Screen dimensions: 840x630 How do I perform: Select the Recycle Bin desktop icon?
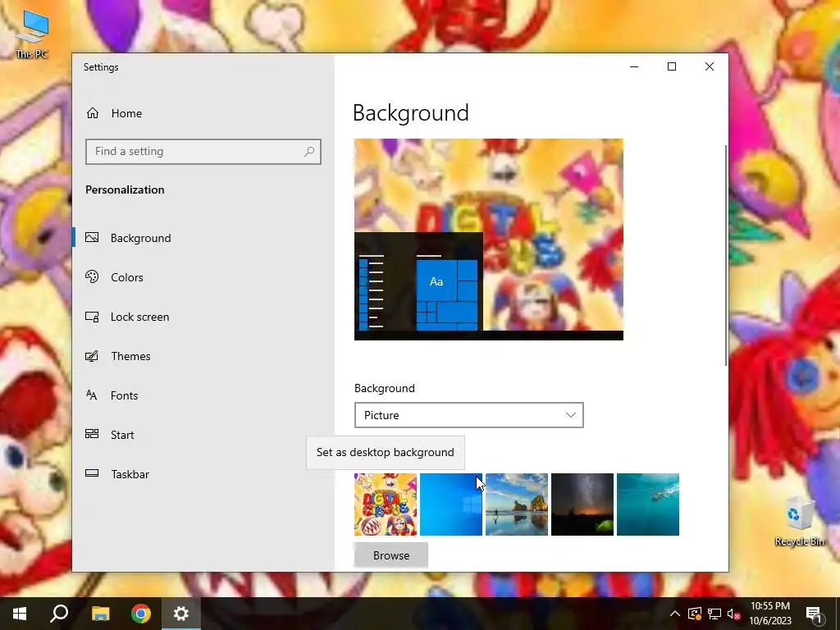click(799, 521)
